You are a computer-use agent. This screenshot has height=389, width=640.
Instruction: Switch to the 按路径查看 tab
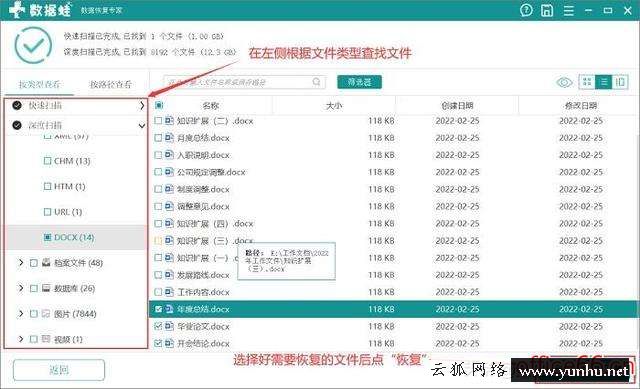110,84
